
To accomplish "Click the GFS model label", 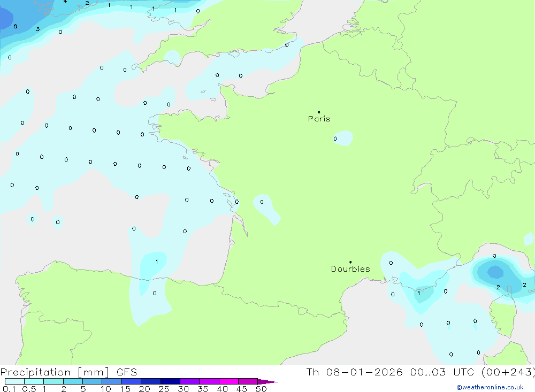I will click(x=127, y=372).
